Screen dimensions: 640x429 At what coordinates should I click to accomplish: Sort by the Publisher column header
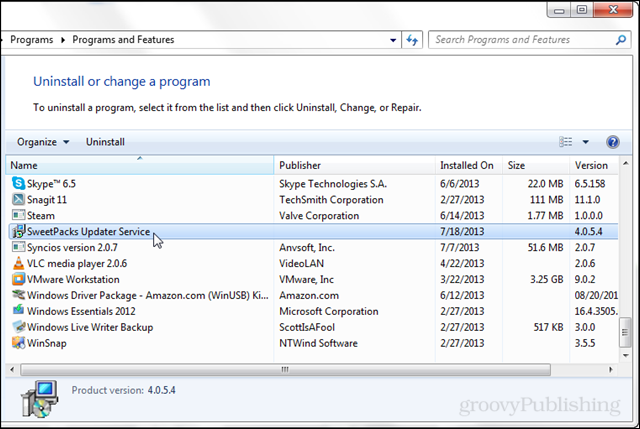(x=354, y=165)
